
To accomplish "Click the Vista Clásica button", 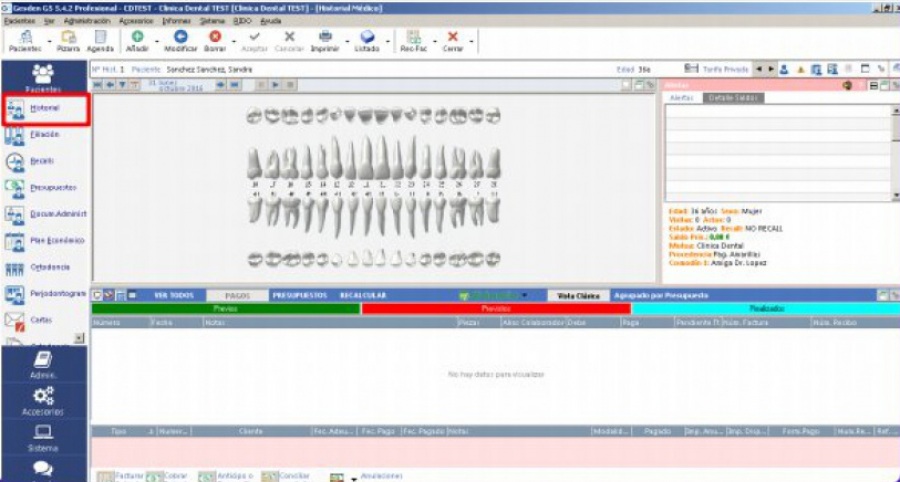I will tap(579, 296).
